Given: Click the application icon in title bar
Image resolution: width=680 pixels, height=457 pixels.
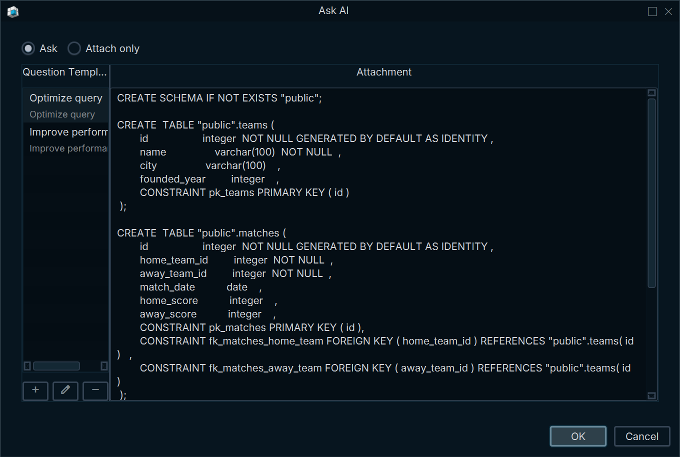Looking at the screenshot, I should [13, 12].
